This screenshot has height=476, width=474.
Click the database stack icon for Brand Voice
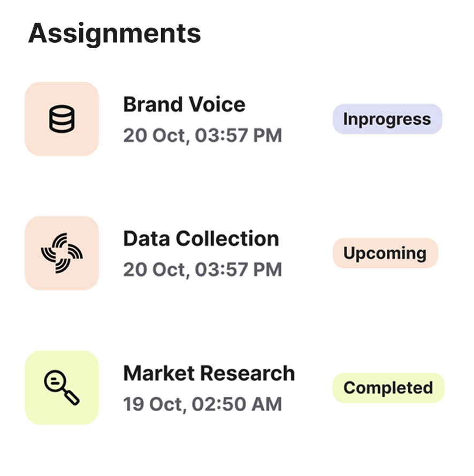pos(62,119)
